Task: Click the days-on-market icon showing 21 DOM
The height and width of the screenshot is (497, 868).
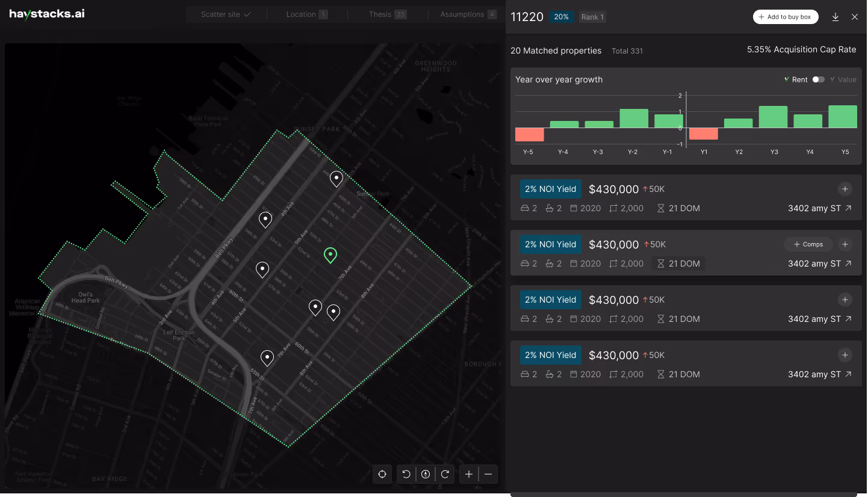Action: pyautogui.click(x=660, y=208)
